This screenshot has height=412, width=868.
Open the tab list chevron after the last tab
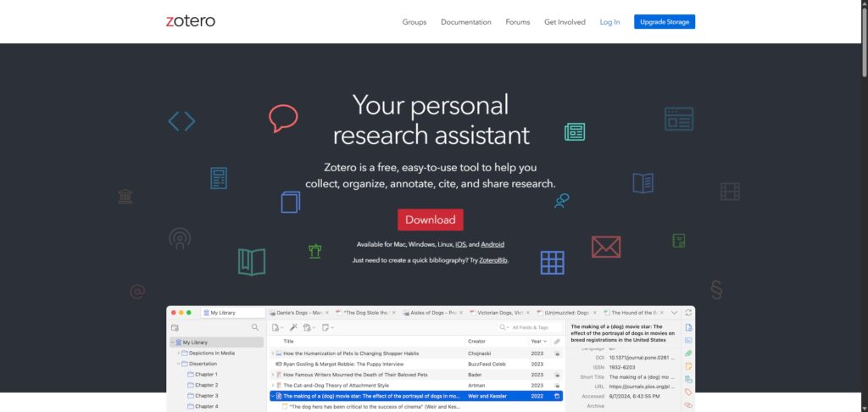pyautogui.click(x=674, y=313)
